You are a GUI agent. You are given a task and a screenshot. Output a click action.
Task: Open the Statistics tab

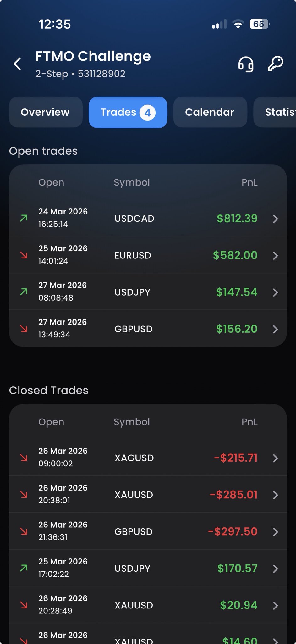[x=280, y=112]
